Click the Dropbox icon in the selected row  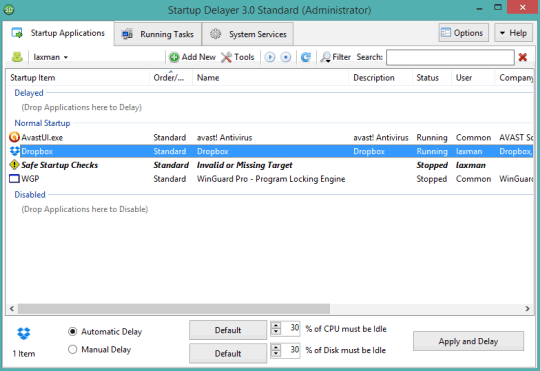(x=14, y=151)
